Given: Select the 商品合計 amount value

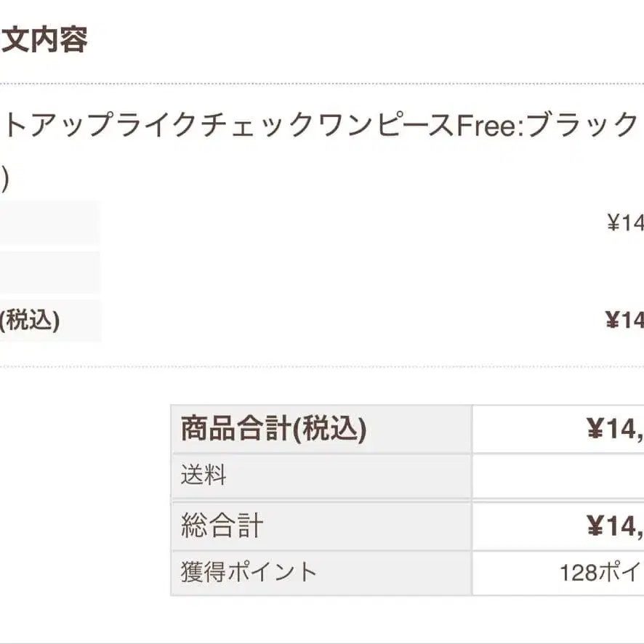Looking at the screenshot, I should pyautogui.click(x=615, y=430).
